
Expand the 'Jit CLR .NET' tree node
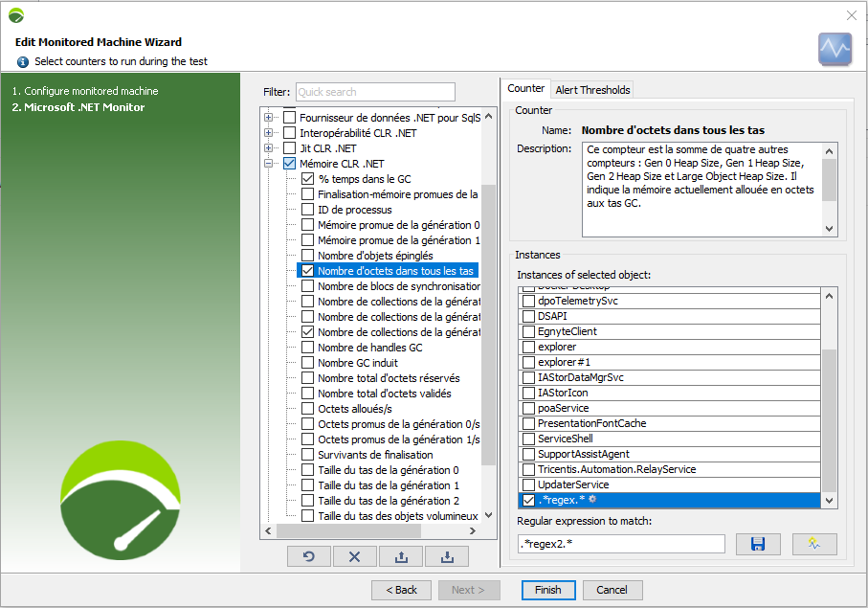point(269,148)
